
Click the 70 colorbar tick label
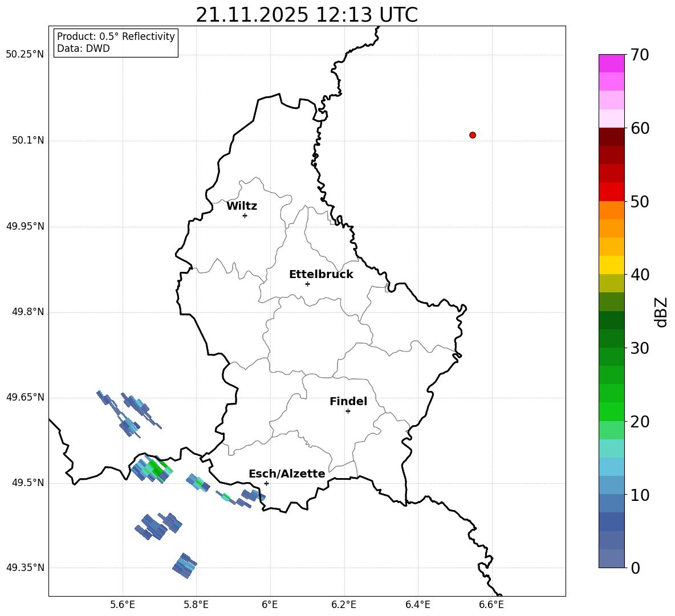tap(640, 55)
